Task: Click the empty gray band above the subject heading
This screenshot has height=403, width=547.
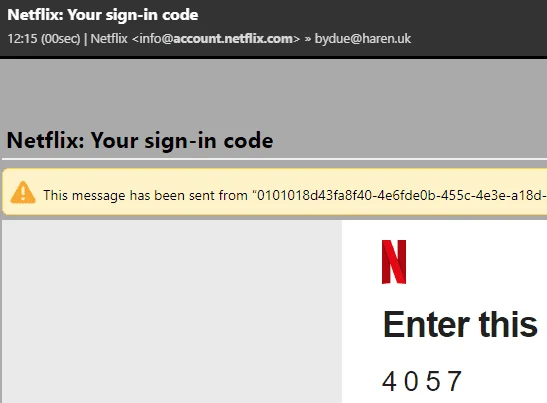Action: click(275, 92)
